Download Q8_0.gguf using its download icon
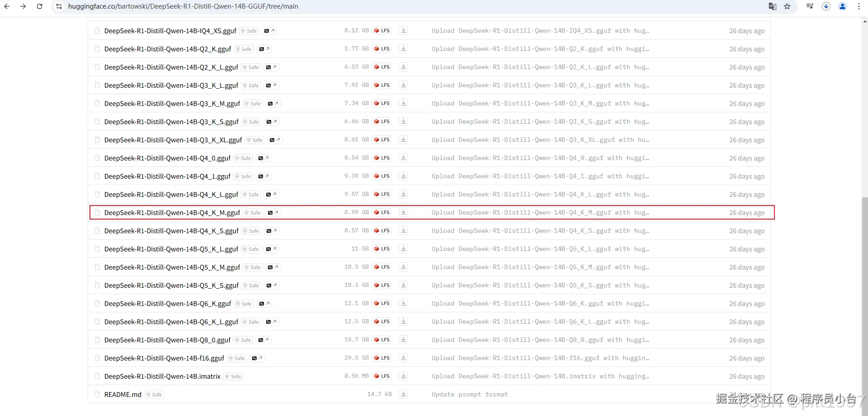The width and height of the screenshot is (868, 416). (x=403, y=340)
